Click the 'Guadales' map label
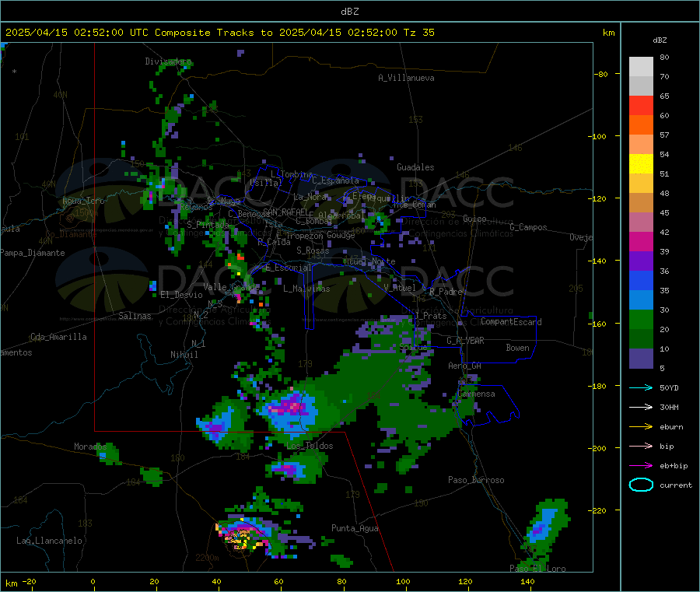700x592 pixels. [x=415, y=167]
